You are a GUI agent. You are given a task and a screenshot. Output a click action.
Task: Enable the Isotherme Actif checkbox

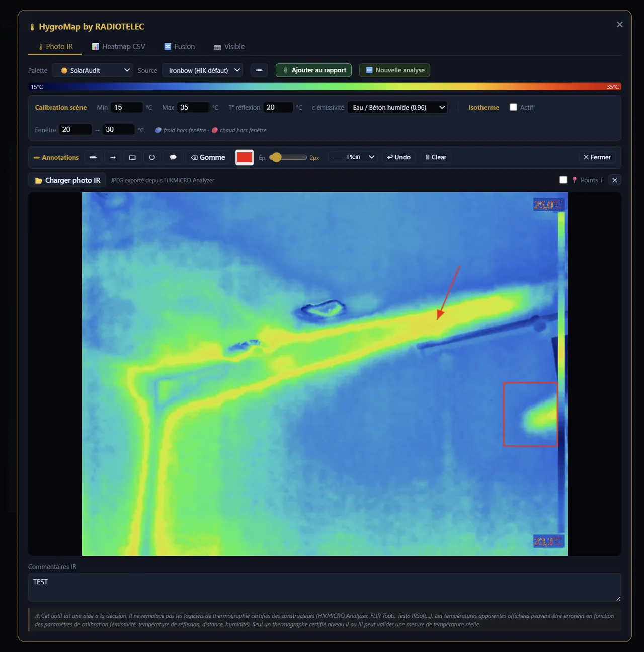coord(513,107)
